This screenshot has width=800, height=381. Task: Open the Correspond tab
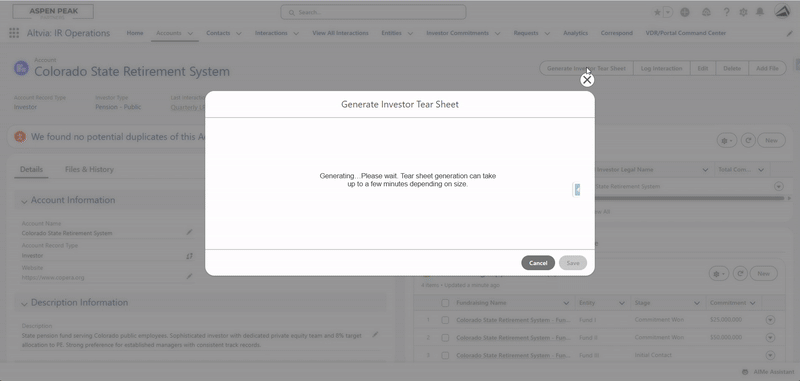(x=616, y=33)
